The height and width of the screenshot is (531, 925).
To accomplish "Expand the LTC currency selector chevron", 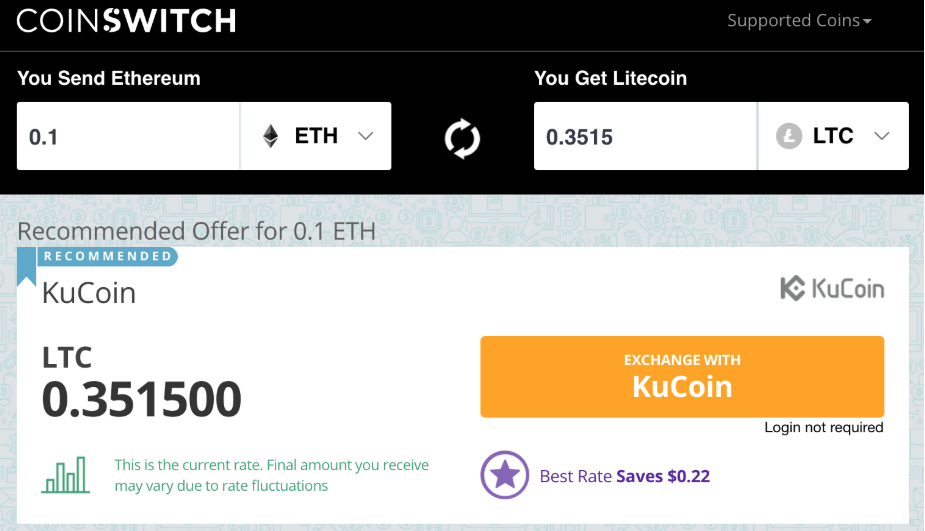I will 881,136.
